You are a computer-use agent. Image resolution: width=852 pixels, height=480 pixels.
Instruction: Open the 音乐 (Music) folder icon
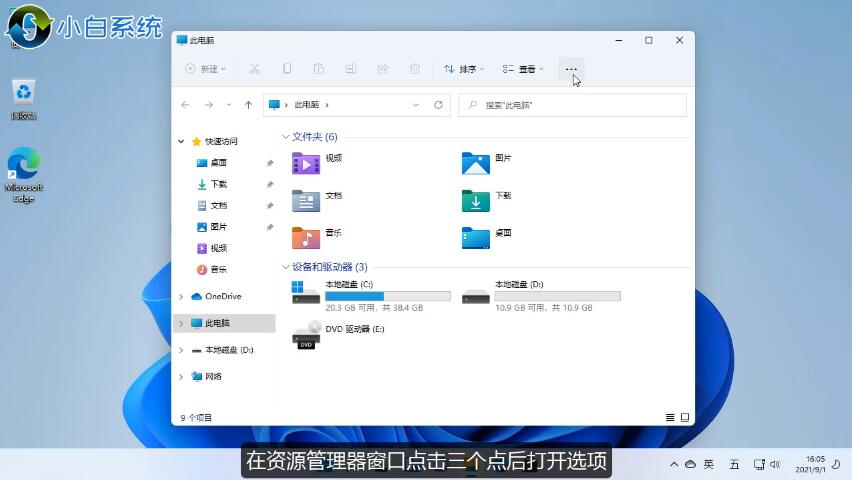(306, 237)
